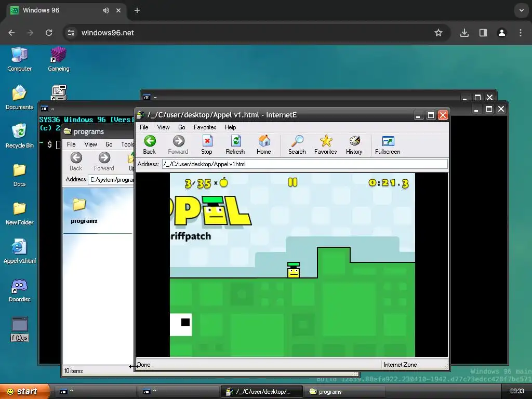Click Back arrow in programs window
532x399 pixels.
click(x=76, y=162)
